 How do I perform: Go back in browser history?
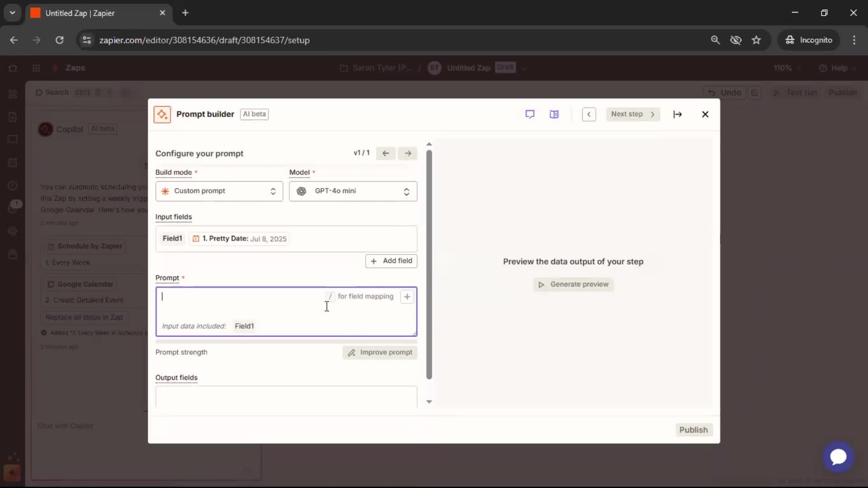point(14,40)
